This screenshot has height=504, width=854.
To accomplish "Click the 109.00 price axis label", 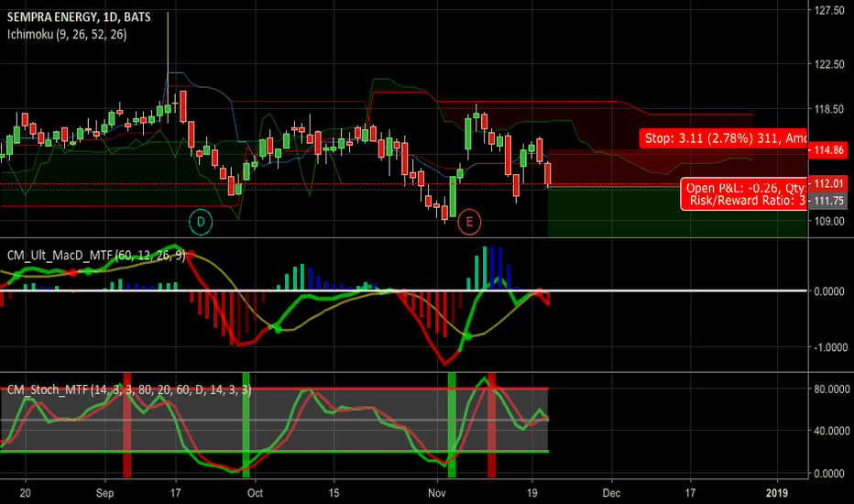I will (829, 221).
